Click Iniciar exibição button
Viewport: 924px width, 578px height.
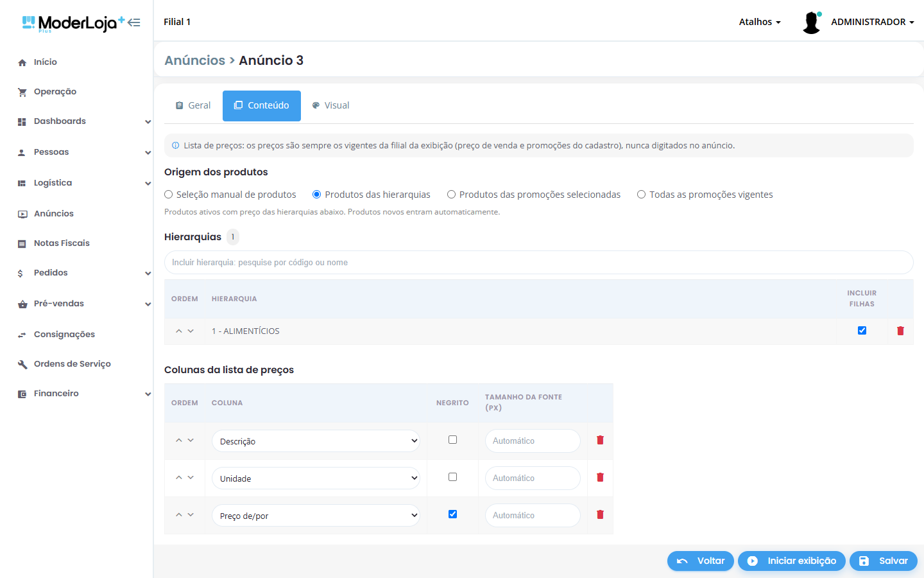pyautogui.click(x=792, y=561)
